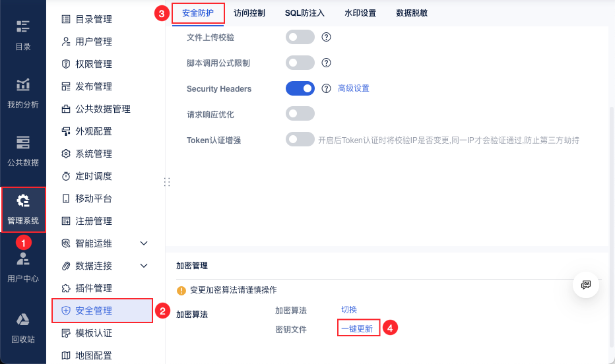The image size is (615, 364).
Task: Expand the 数据连接 menu chevron
Action: click(145, 266)
